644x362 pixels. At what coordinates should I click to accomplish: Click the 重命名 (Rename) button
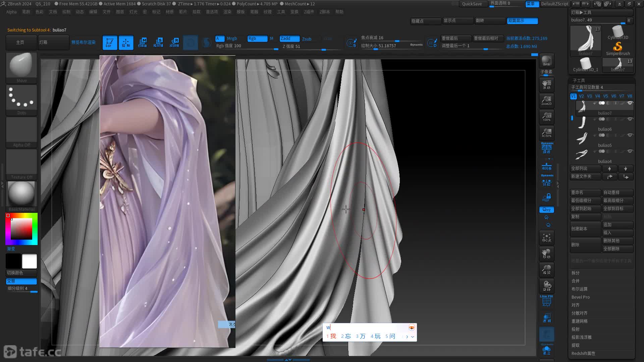(585, 192)
